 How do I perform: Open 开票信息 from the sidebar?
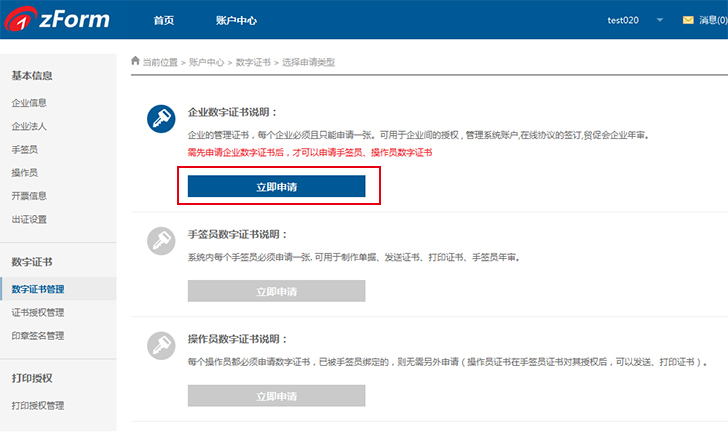(x=29, y=196)
